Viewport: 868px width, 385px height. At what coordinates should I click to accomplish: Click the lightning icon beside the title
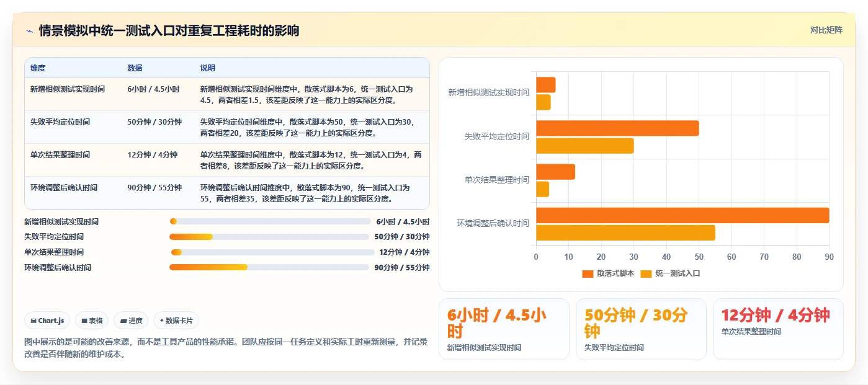click(30, 30)
